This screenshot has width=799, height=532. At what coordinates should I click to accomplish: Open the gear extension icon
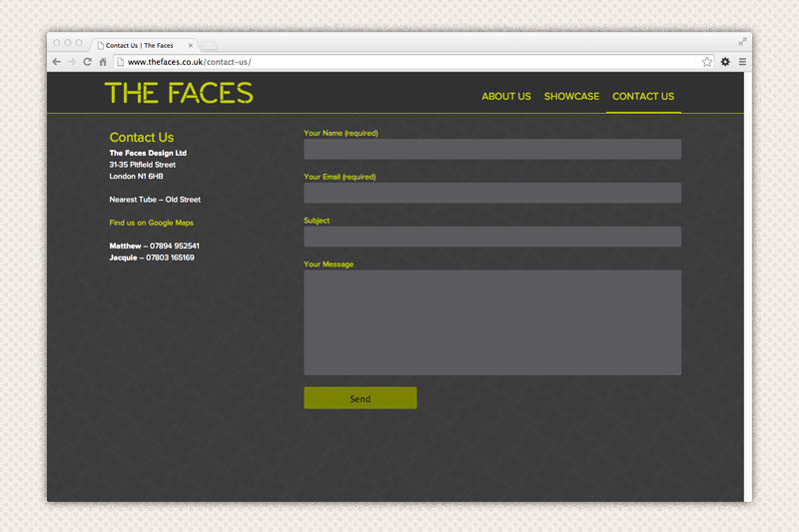point(725,62)
